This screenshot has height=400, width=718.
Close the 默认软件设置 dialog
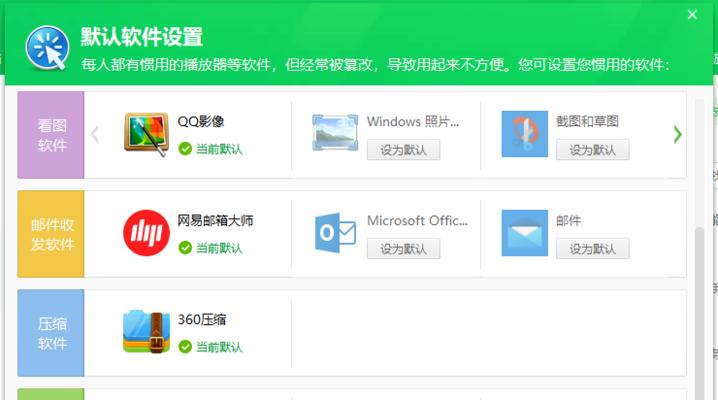tap(692, 15)
